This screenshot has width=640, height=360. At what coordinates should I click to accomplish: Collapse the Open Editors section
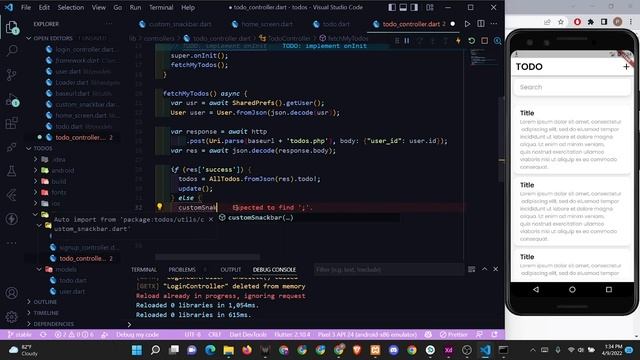coord(29,38)
